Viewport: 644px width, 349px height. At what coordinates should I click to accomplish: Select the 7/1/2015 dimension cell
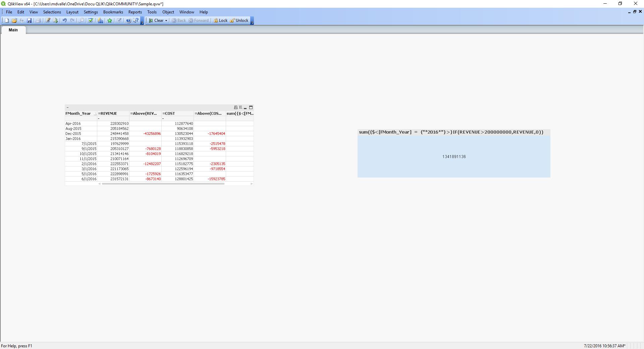tap(81, 144)
